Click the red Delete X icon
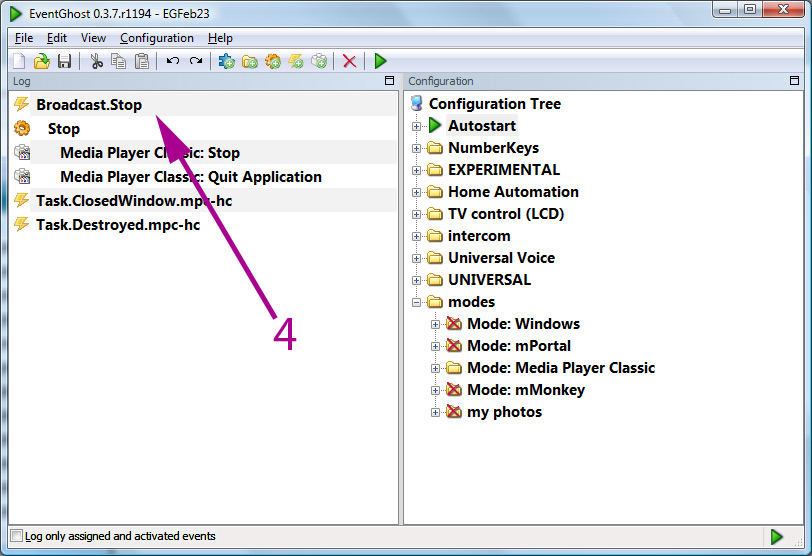812x556 pixels. [350, 61]
